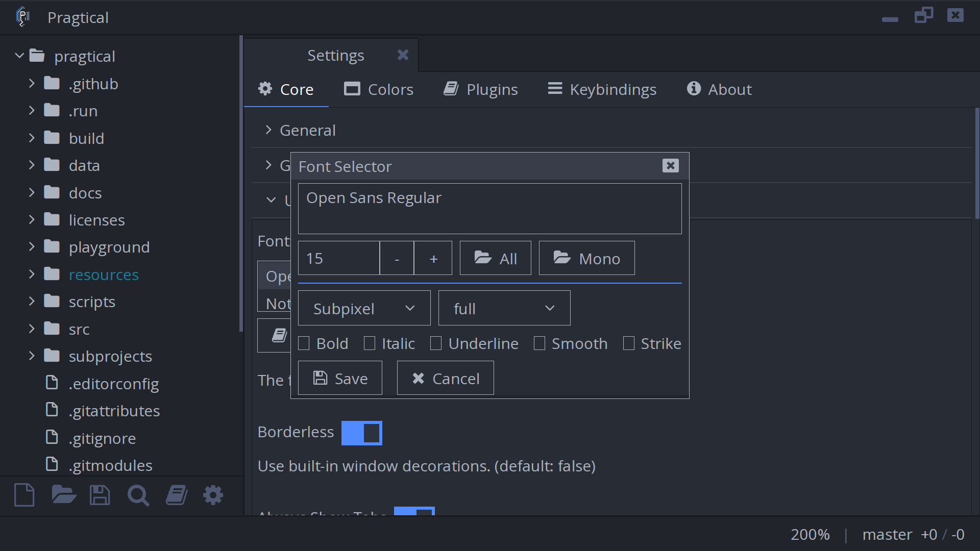980x551 pixels.
Task: Click the save icon in Font Selector
Action: pyautogui.click(x=321, y=378)
